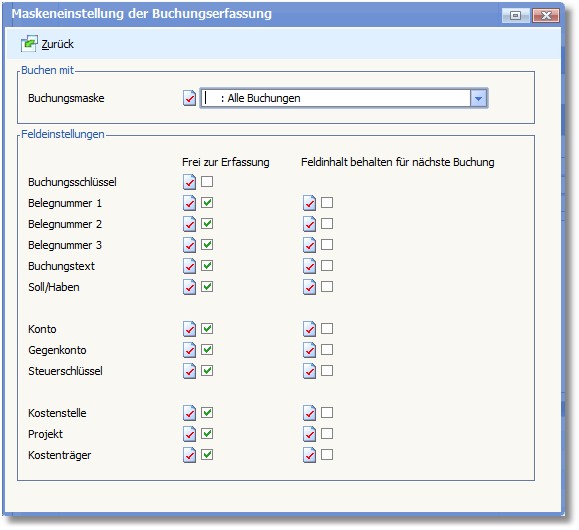Click Konto document icon under Frei zur Erfassung
This screenshot has width=579, height=530.
click(x=189, y=329)
